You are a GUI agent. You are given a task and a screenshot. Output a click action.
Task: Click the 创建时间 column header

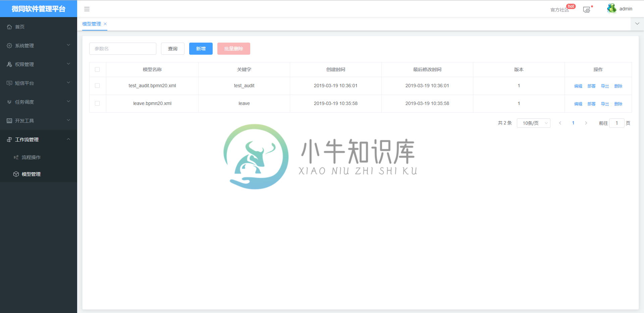pyautogui.click(x=336, y=69)
